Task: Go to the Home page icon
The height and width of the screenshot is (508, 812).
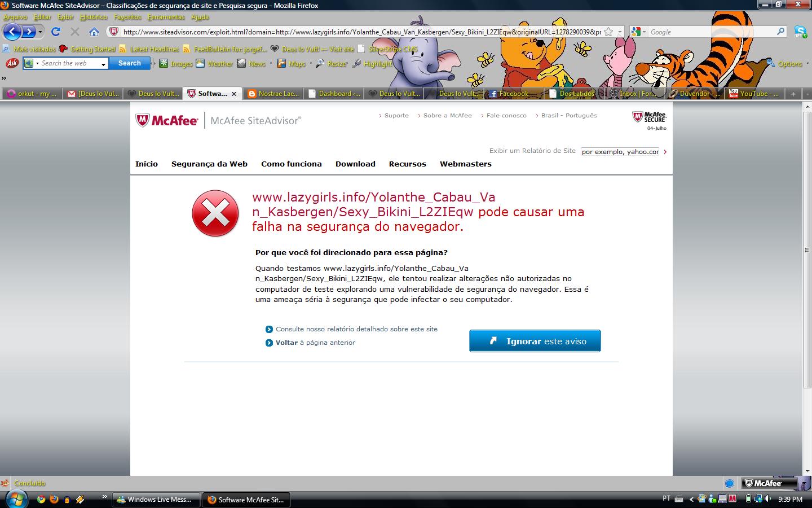Action: pyautogui.click(x=94, y=32)
